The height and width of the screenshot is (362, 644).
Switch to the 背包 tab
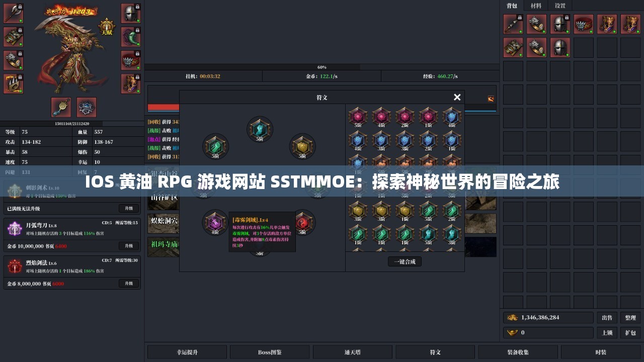(x=512, y=6)
